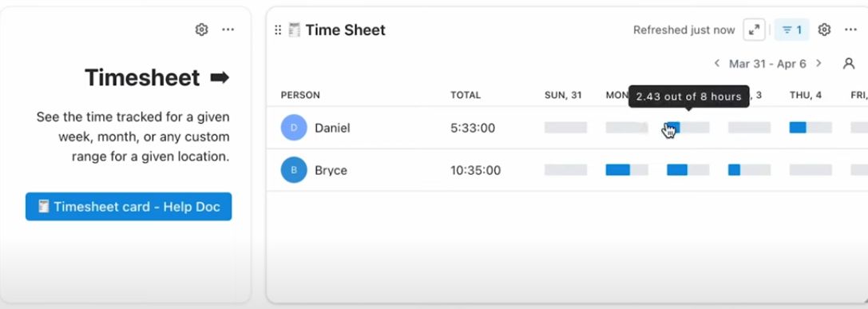868x309 pixels.
Task: Go to next week arrow
Action: click(818, 64)
